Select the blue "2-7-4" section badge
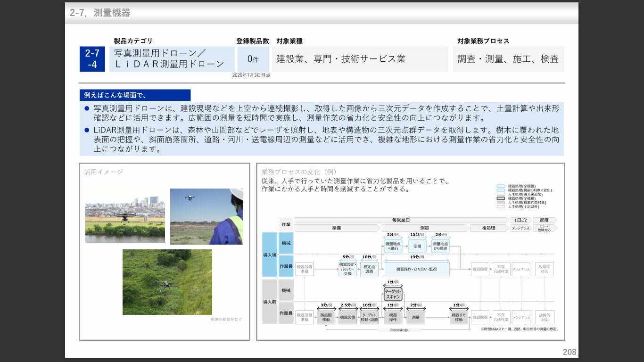Screen dimensions: 644x362 92,59
